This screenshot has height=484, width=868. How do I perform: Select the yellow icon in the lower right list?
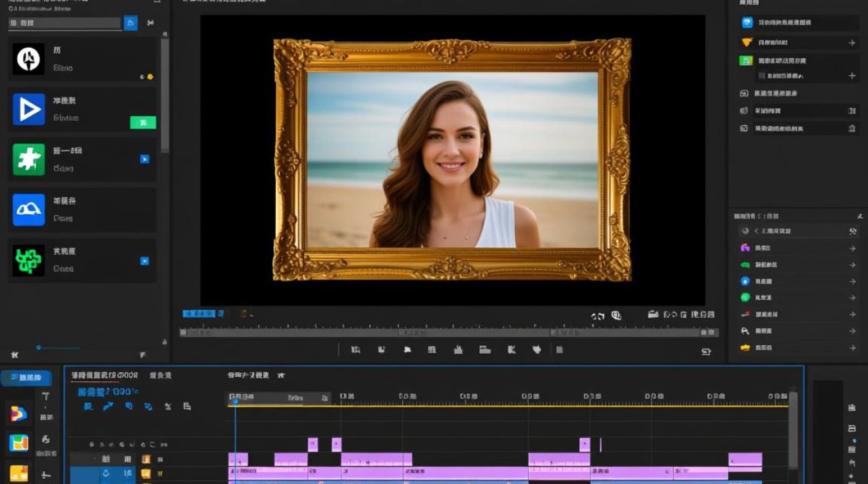tap(745, 347)
